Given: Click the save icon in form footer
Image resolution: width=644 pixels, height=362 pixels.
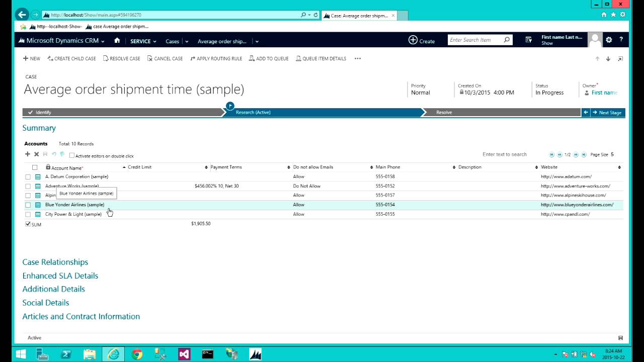Looking at the screenshot, I should 620,338.
